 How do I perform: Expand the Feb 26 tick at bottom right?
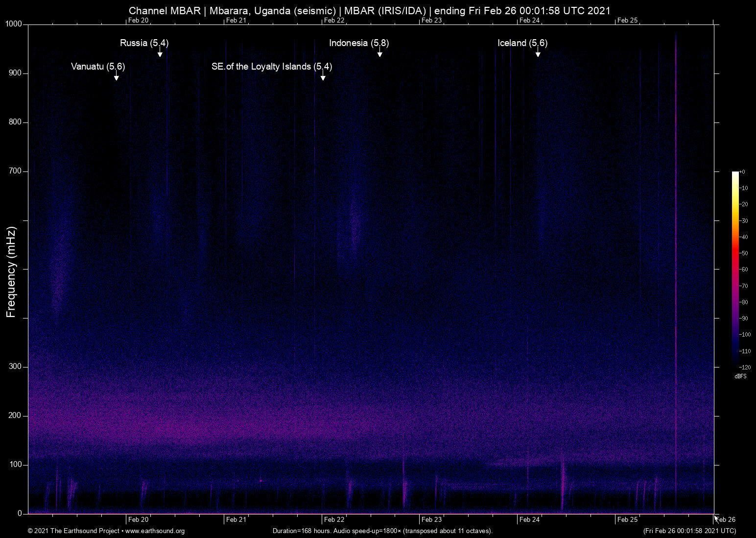724,519
